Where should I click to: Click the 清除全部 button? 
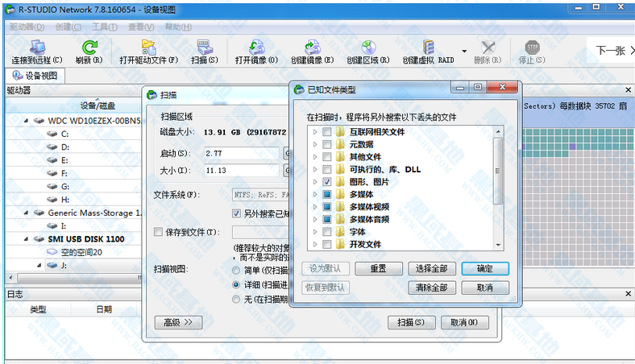(432, 287)
